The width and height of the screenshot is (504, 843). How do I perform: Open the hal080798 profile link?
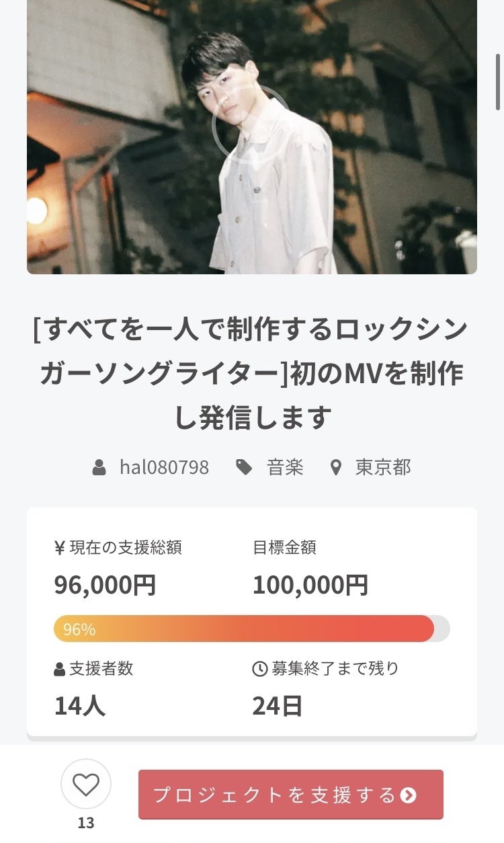click(164, 467)
